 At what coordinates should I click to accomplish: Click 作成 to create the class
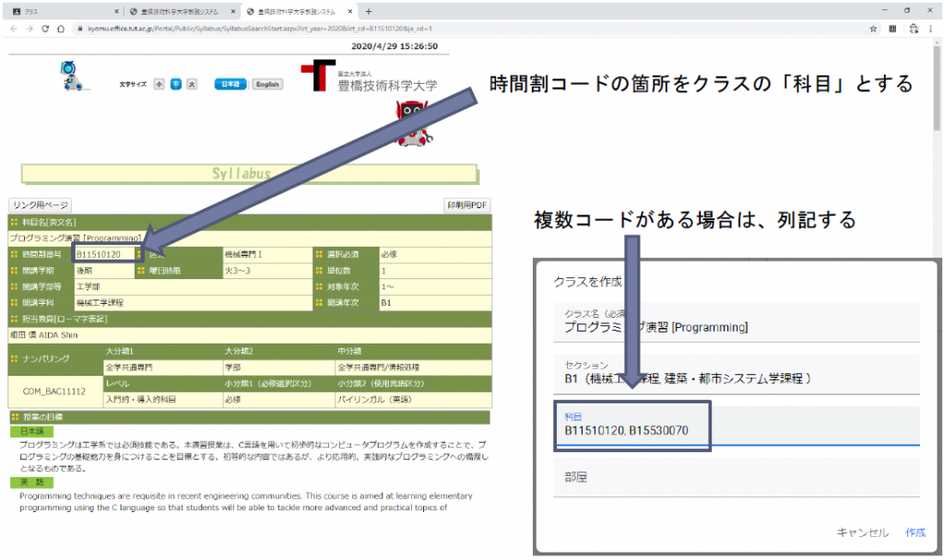(x=917, y=532)
